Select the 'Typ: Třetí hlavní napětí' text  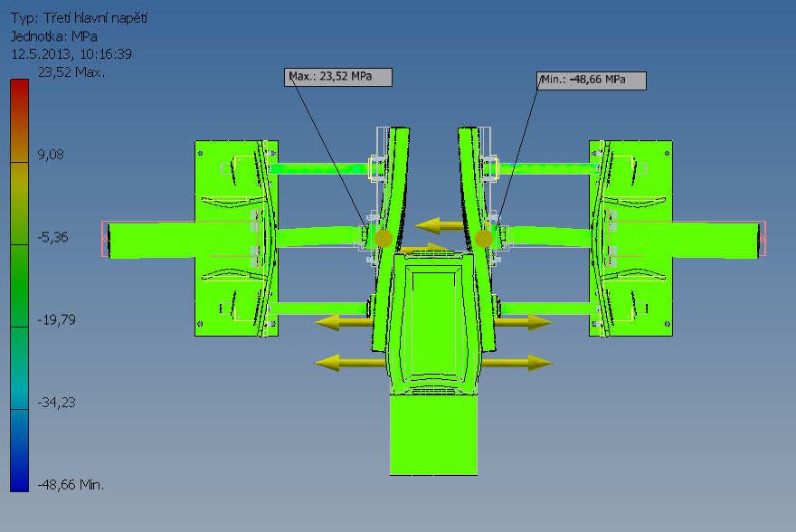(x=80, y=18)
